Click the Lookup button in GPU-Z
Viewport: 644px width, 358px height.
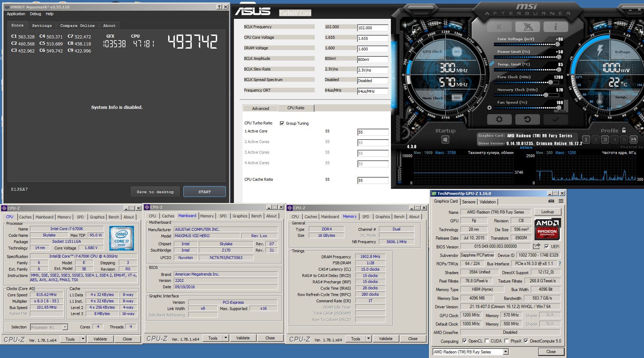(x=547, y=212)
